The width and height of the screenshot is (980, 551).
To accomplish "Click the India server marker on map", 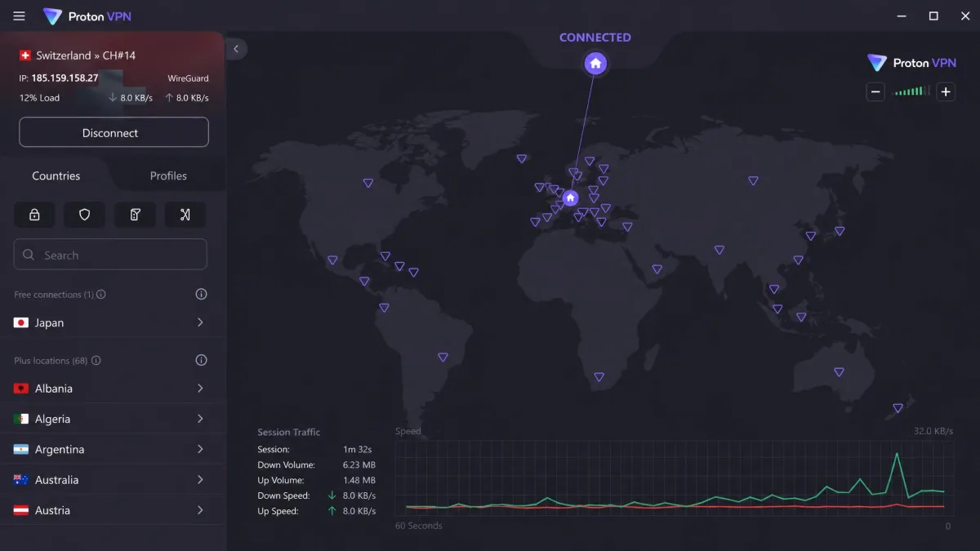I will click(719, 251).
